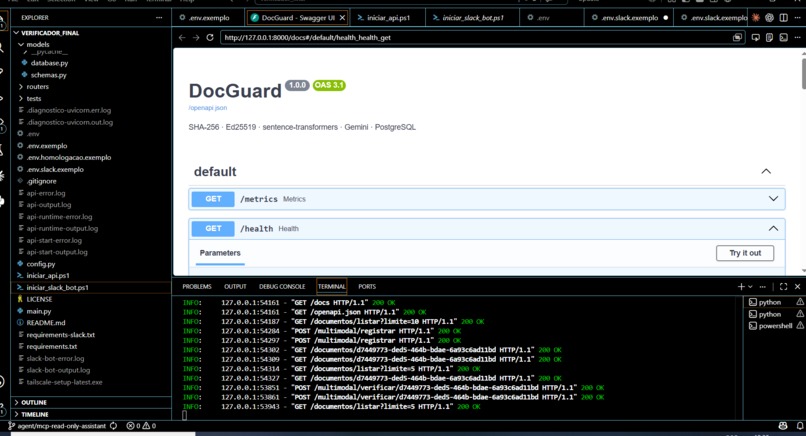806x436 pixels.
Task: Open browser toolbar ellipsis menu below editor actions
Action: 797,38
